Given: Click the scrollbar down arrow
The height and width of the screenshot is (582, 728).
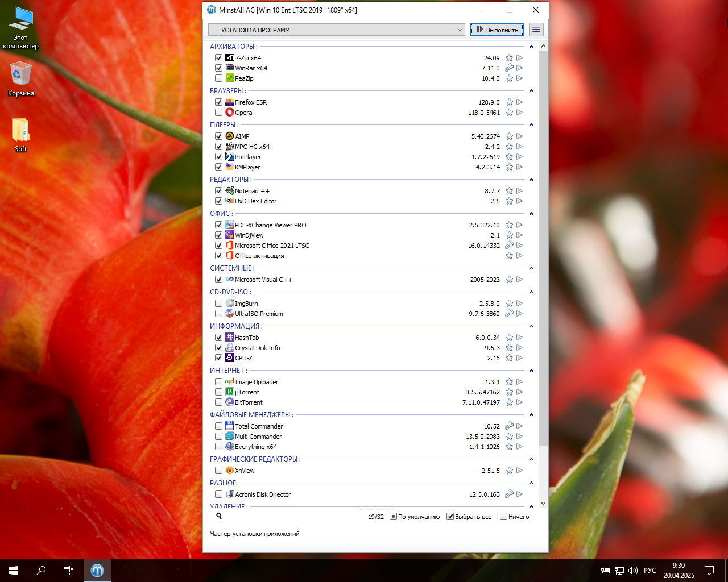Looking at the screenshot, I should tap(543, 503).
